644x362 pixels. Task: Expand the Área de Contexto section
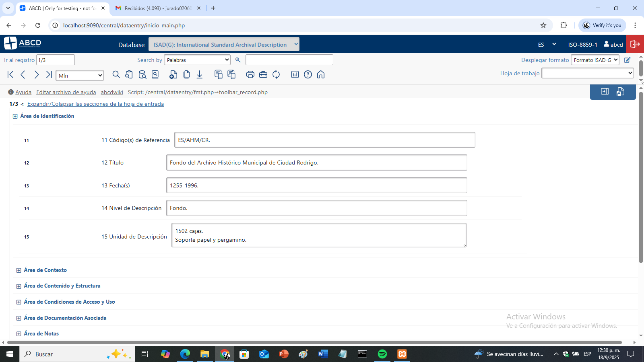19,270
